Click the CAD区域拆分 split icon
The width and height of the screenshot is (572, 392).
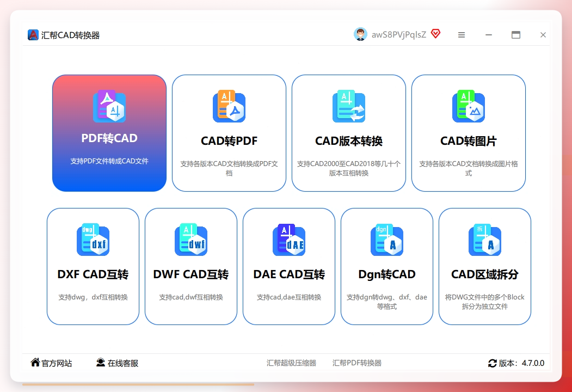(x=485, y=240)
